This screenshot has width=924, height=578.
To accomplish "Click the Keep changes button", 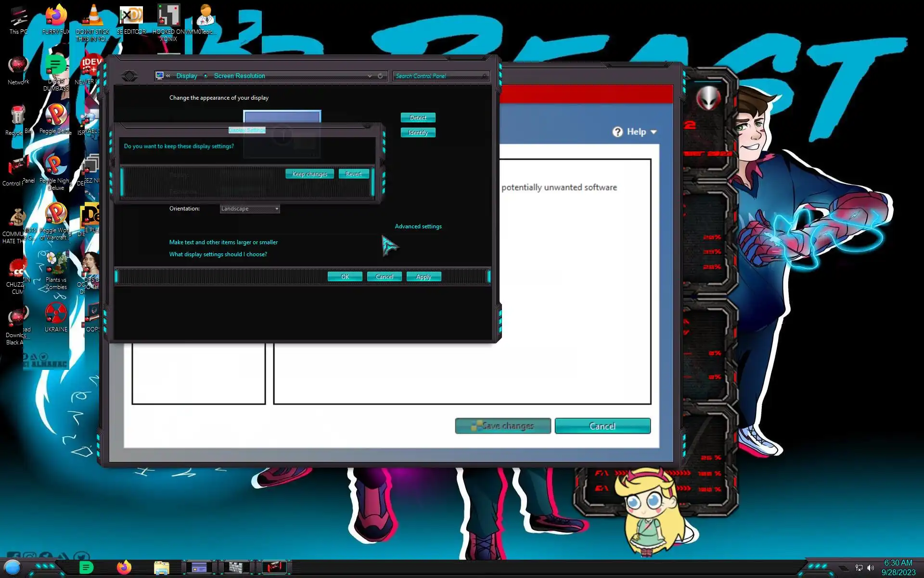I will [309, 174].
